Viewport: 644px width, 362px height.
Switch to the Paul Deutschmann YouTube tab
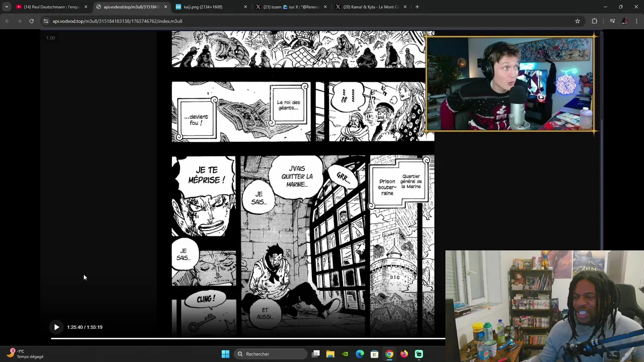[52, 7]
